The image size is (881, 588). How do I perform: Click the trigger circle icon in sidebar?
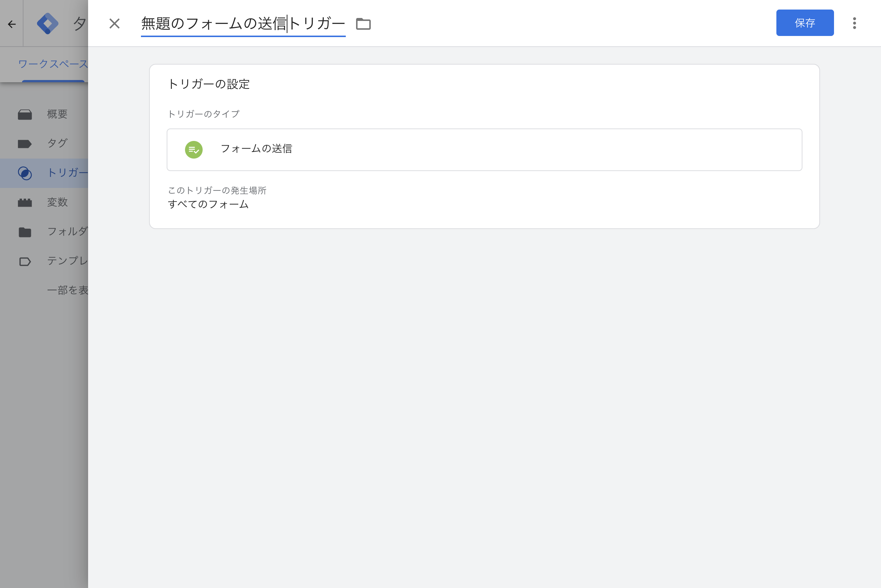(25, 173)
